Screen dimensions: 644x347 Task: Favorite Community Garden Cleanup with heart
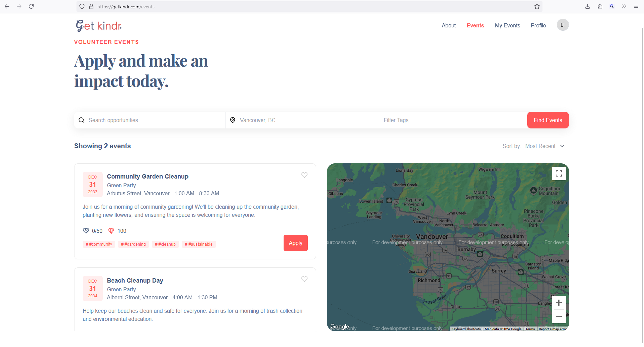[x=304, y=175]
